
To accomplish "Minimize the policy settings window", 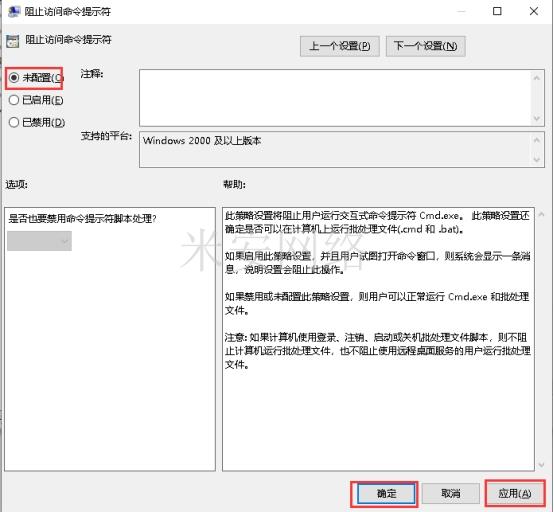I will pyautogui.click(x=461, y=11).
